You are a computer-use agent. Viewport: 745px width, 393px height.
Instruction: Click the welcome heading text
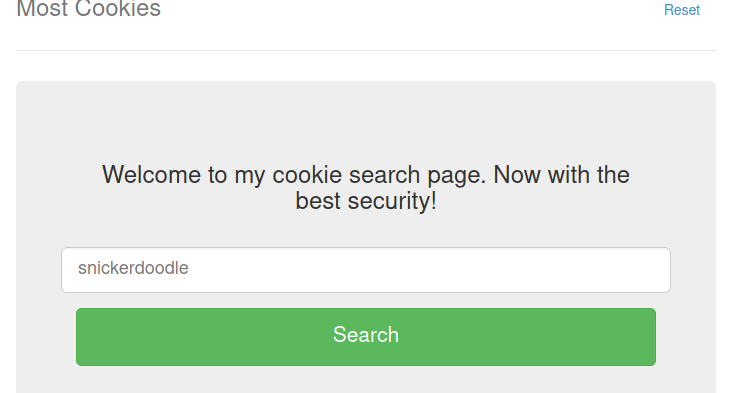pyautogui.click(x=366, y=188)
